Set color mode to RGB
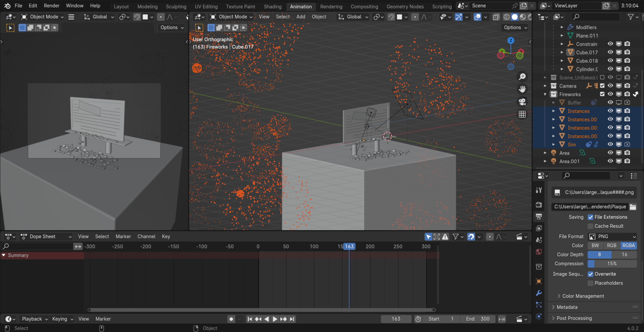The height and width of the screenshot is (332, 644). 612,246
